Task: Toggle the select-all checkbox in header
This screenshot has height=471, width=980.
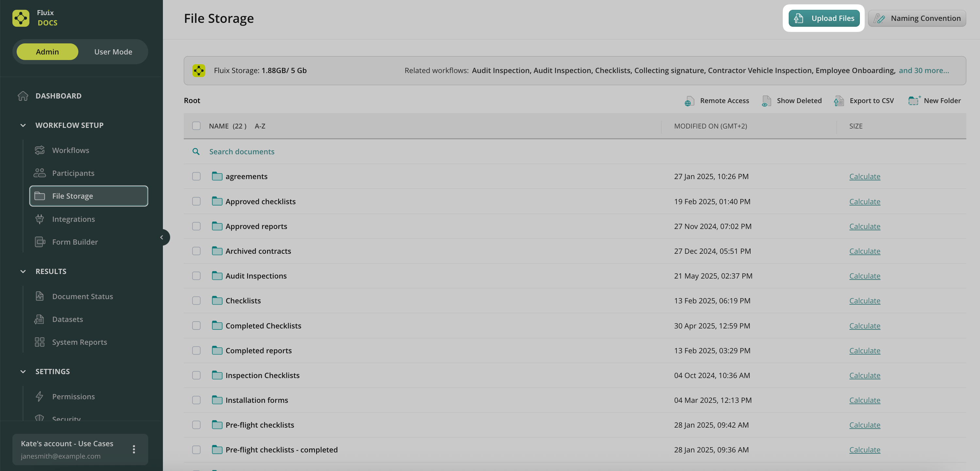Action: click(x=196, y=126)
